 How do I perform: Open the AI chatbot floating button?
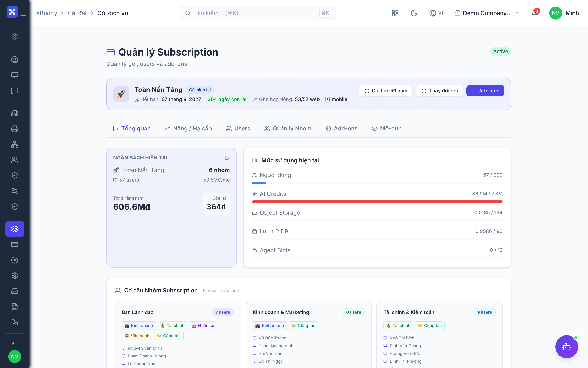click(x=567, y=347)
